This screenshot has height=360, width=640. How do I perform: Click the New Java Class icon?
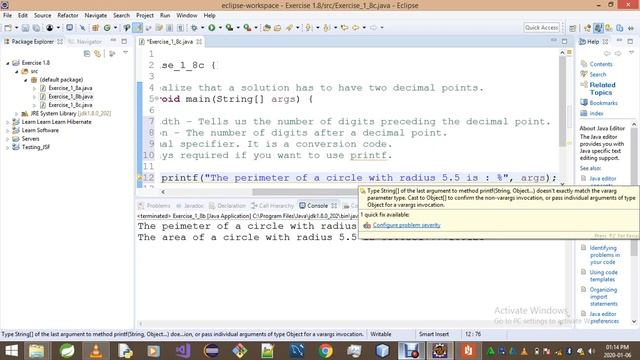click(107, 28)
